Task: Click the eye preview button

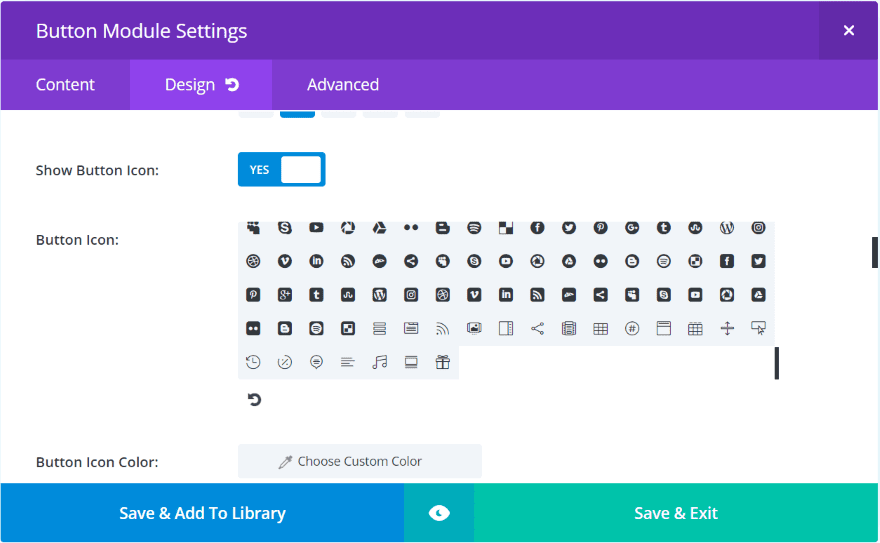Action: coord(439,513)
